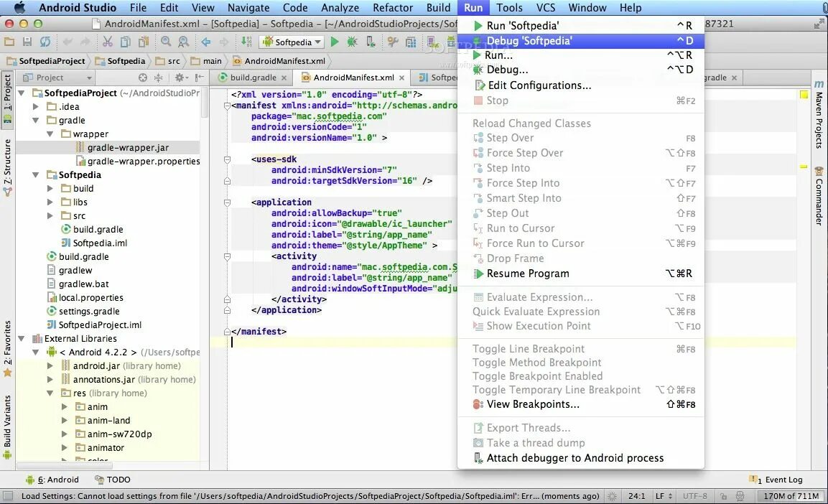Screen dimensions: 828x504
Task: Click the Copy toolbar icon
Action: click(x=125, y=42)
